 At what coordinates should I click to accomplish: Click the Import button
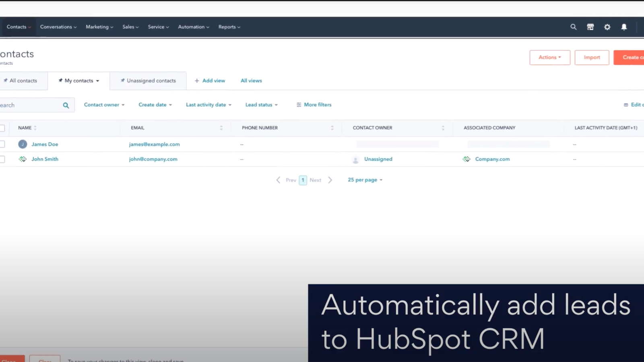(x=592, y=57)
